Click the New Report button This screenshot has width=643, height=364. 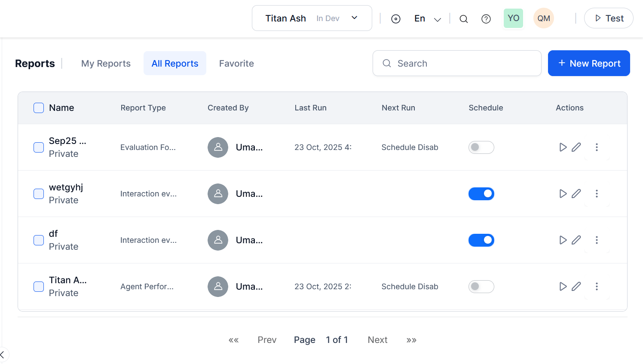point(588,63)
